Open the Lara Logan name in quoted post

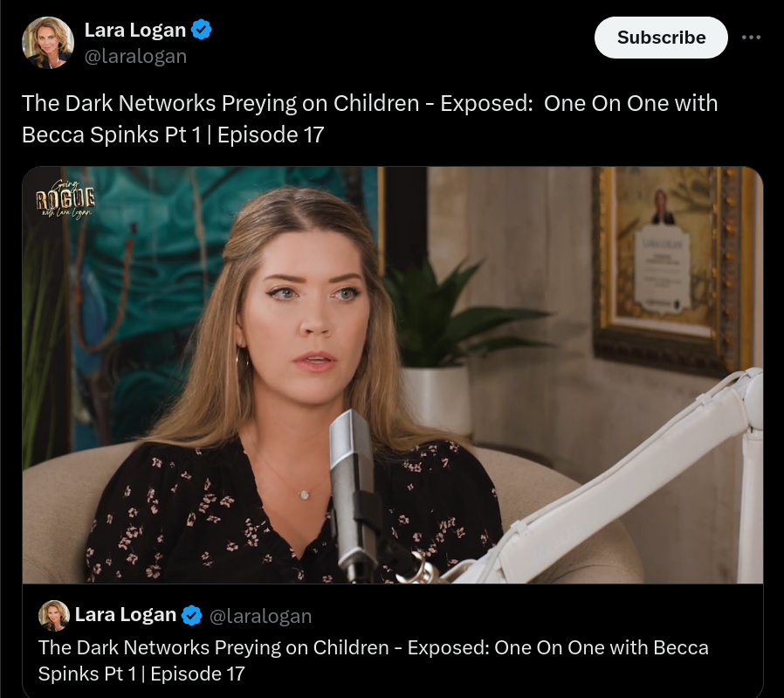126,615
